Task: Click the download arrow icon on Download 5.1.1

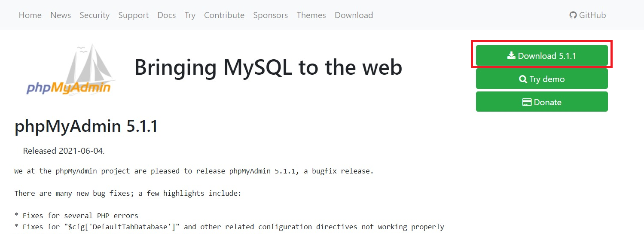Action: click(512, 55)
